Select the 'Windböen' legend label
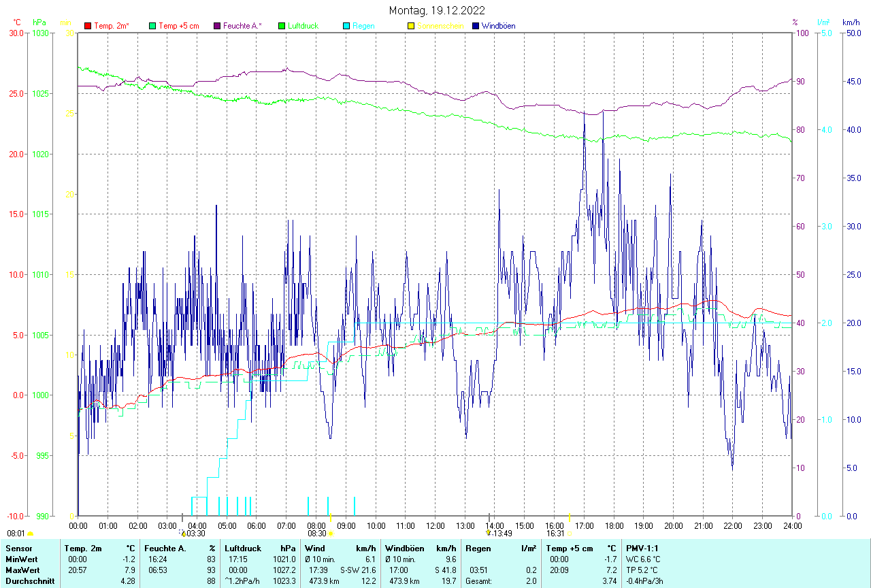Viewport: 871px width, 588px height. coord(499,26)
